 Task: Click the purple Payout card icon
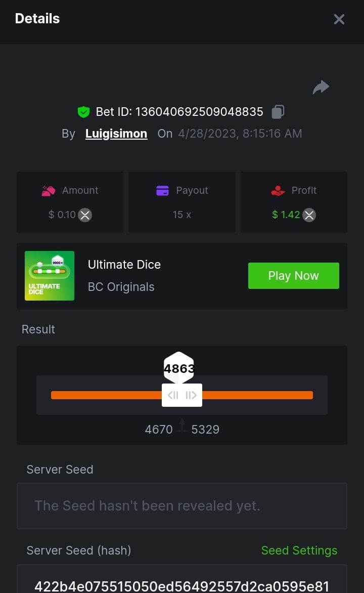tap(162, 191)
